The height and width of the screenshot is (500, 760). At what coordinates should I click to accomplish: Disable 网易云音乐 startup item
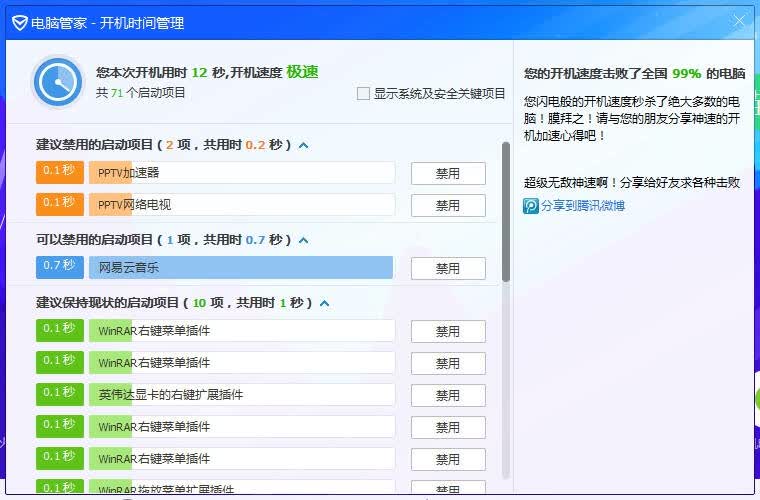(x=448, y=268)
